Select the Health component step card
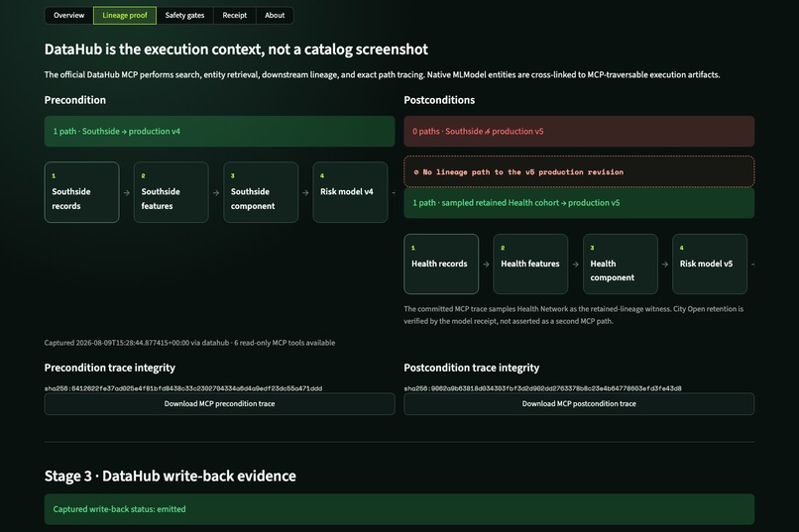This screenshot has width=799, height=532. point(621,264)
